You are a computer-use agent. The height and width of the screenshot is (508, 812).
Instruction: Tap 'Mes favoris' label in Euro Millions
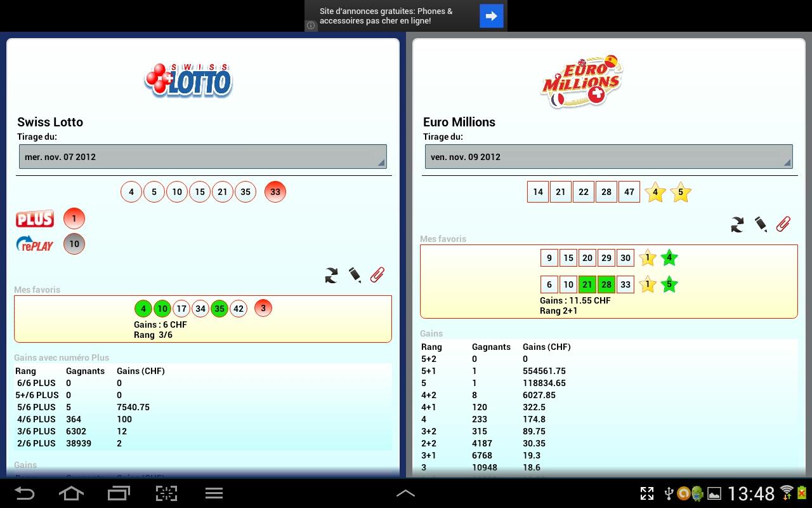(443, 239)
